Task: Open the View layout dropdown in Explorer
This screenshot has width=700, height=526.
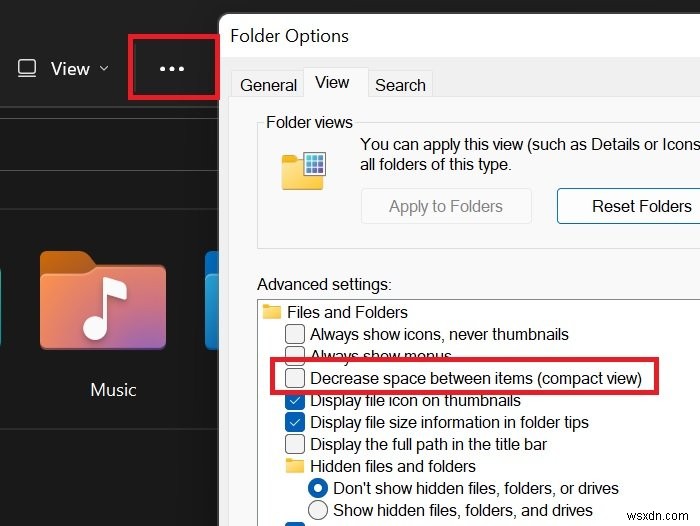Action: [x=63, y=69]
